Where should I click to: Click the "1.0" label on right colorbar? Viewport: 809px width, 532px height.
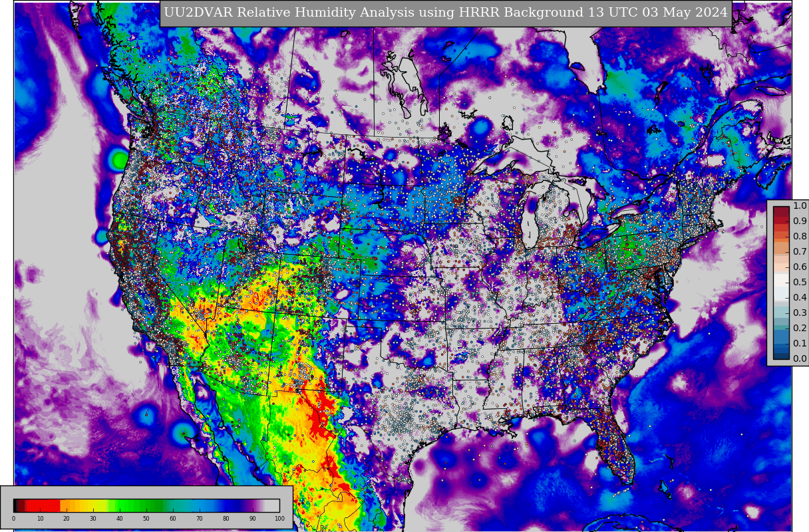pyautogui.click(x=800, y=206)
